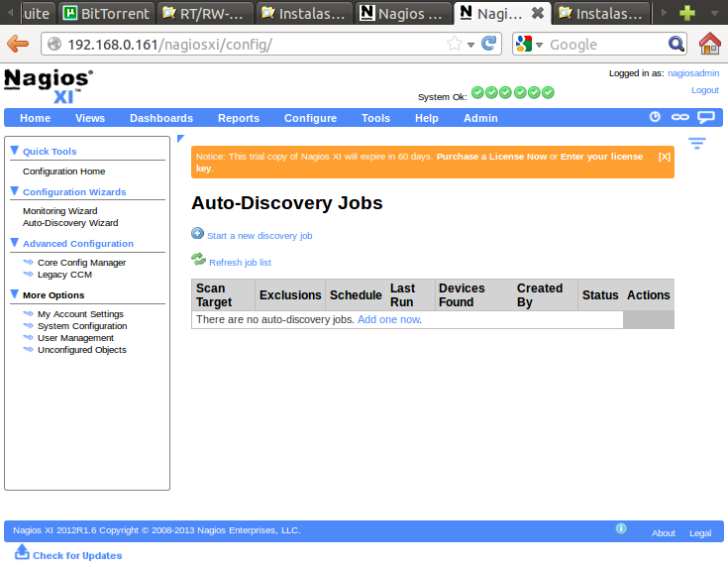
Task: Click the last System Ok status check icon
Action: tap(549, 92)
